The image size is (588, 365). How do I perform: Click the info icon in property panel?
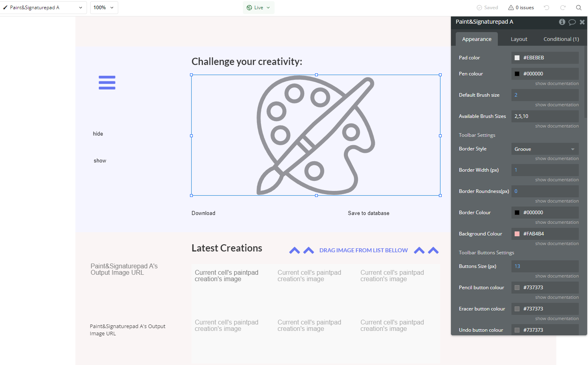click(x=562, y=22)
